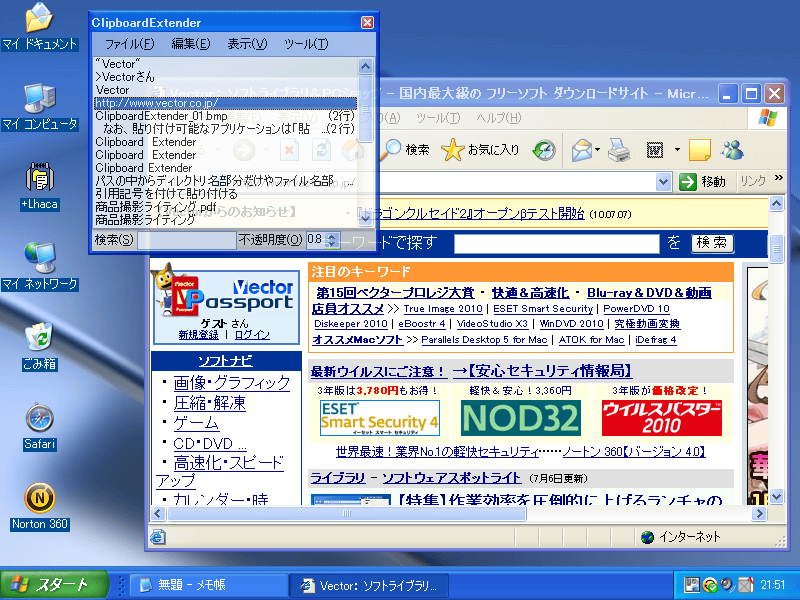Click the green Go arrow button
Screen dimensions: 800x600
tap(688, 182)
